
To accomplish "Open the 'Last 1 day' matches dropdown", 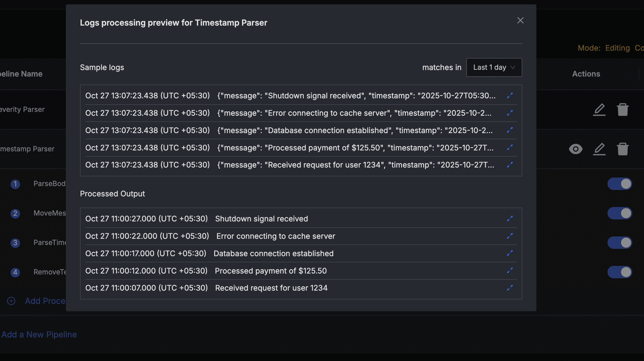I will pyautogui.click(x=494, y=67).
